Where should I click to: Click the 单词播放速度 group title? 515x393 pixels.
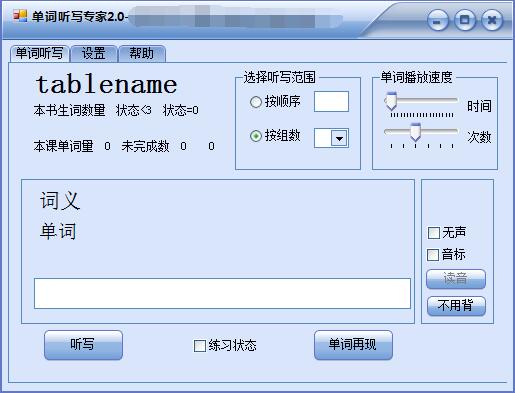[416, 77]
